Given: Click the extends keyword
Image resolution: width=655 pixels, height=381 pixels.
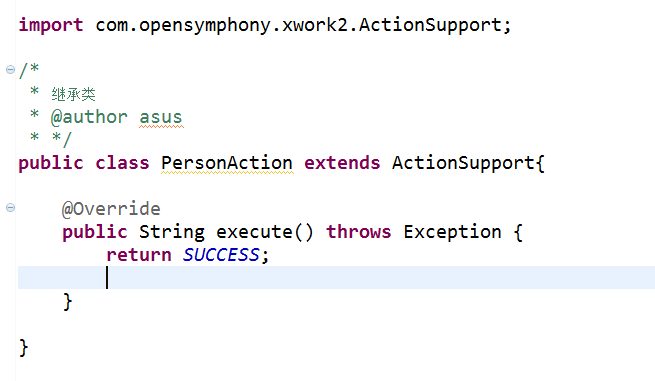Looking at the screenshot, I should pos(342,163).
